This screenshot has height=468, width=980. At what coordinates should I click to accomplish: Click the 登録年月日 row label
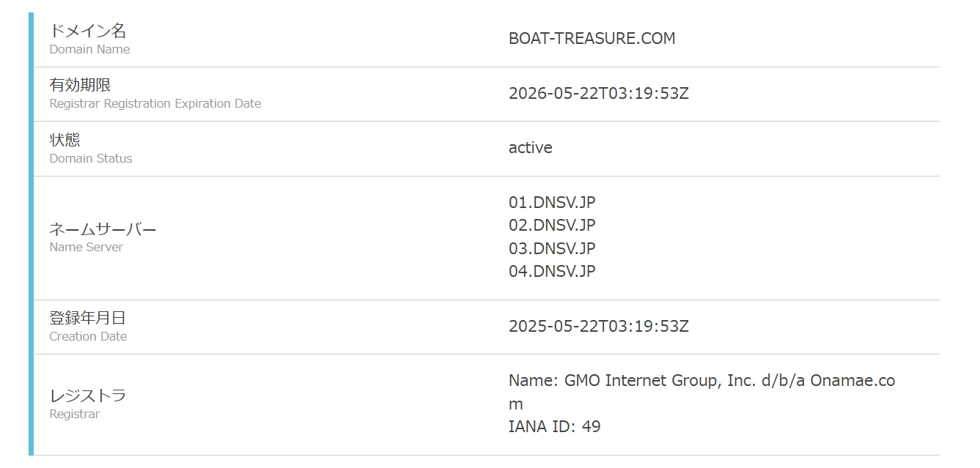[x=87, y=318]
